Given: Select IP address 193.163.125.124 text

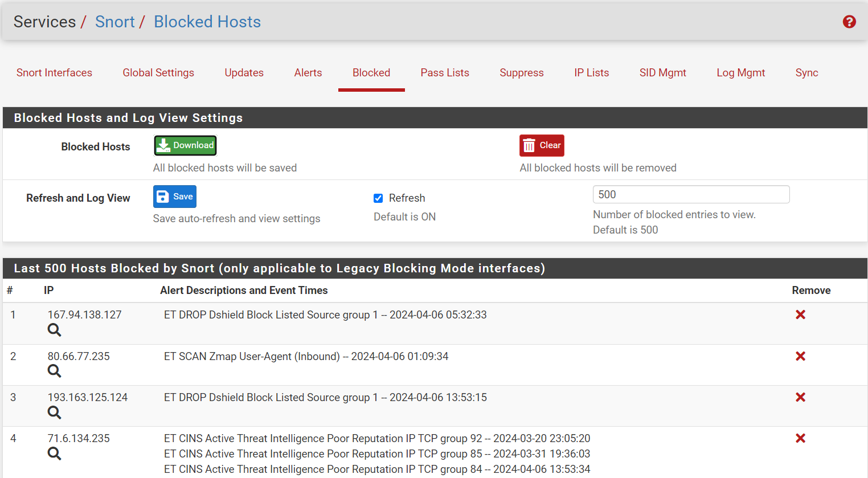Looking at the screenshot, I should (x=88, y=397).
